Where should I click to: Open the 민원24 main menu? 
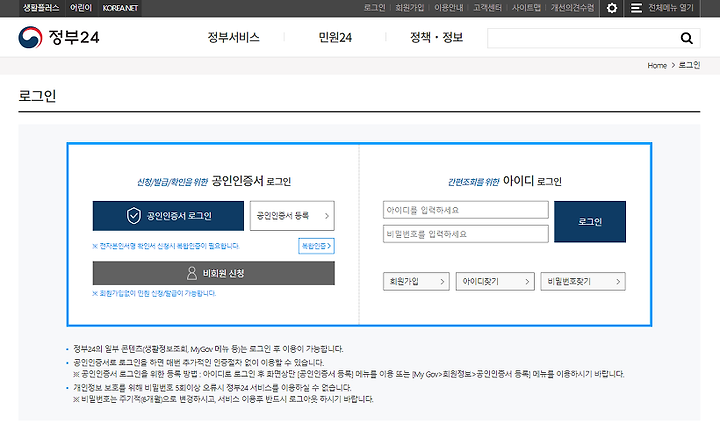point(335,37)
